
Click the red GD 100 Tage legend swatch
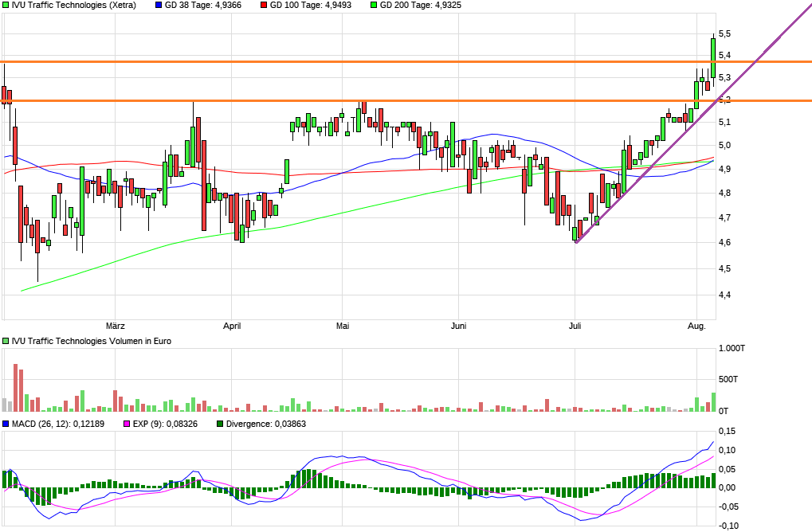(264, 5)
